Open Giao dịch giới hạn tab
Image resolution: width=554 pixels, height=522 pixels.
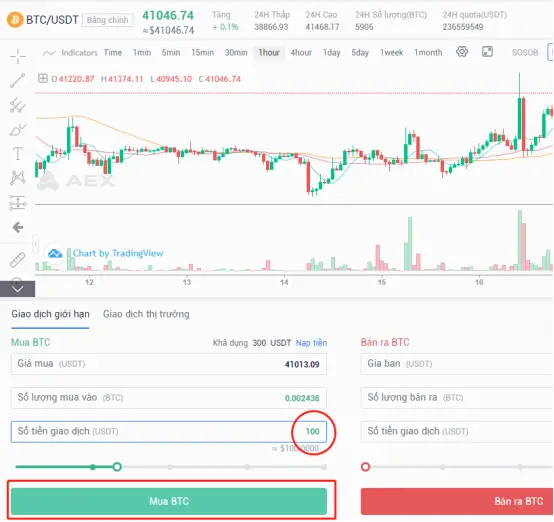[50, 314]
